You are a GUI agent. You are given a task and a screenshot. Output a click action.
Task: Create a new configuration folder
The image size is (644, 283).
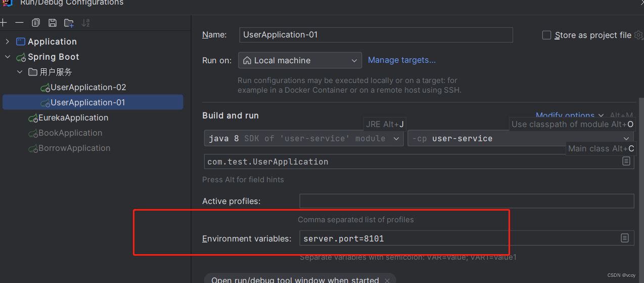coord(69,23)
